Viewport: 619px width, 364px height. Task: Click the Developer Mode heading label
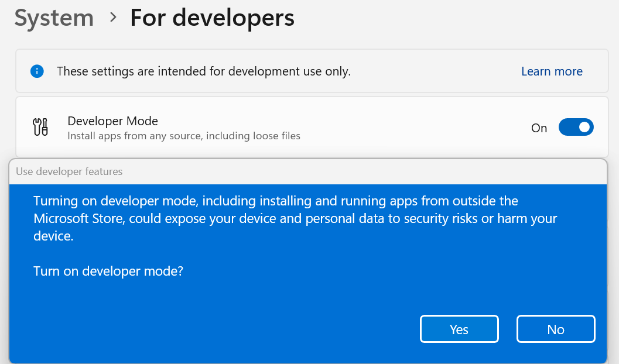tap(112, 121)
